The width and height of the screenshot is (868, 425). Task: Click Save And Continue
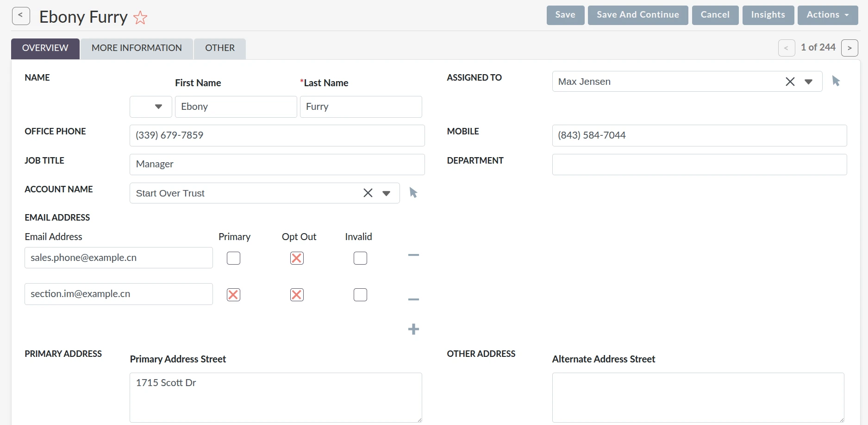coord(638,15)
